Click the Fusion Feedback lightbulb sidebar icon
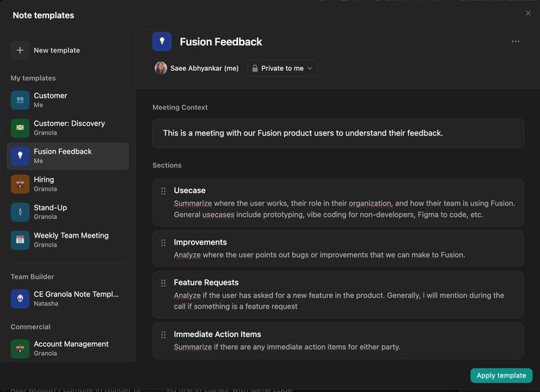The height and width of the screenshot is (392, 540). click(20, 156)
